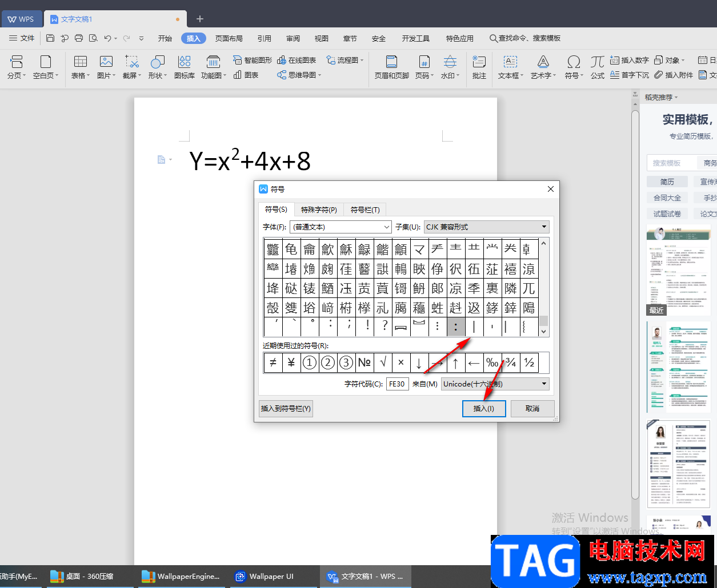Open the 页面布局 ribbon tab
The width and height of the screenshot is (717, 588).
pos(229,38)
